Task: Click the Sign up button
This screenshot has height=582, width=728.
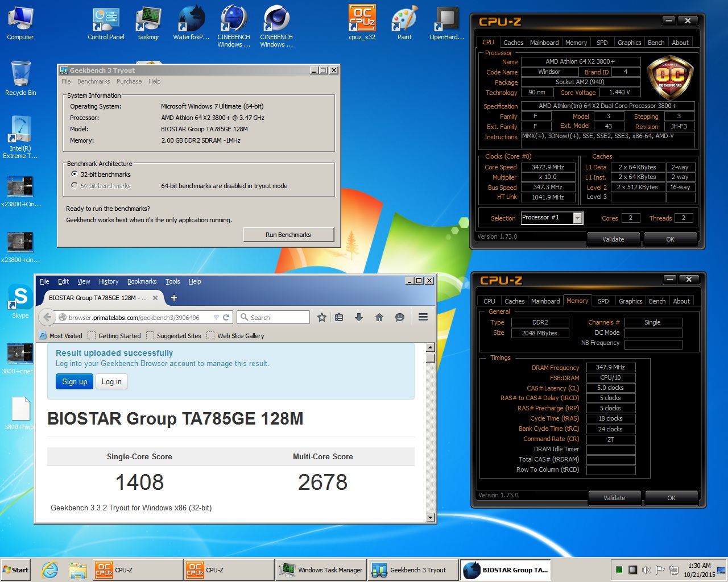Action: (75, 381)
